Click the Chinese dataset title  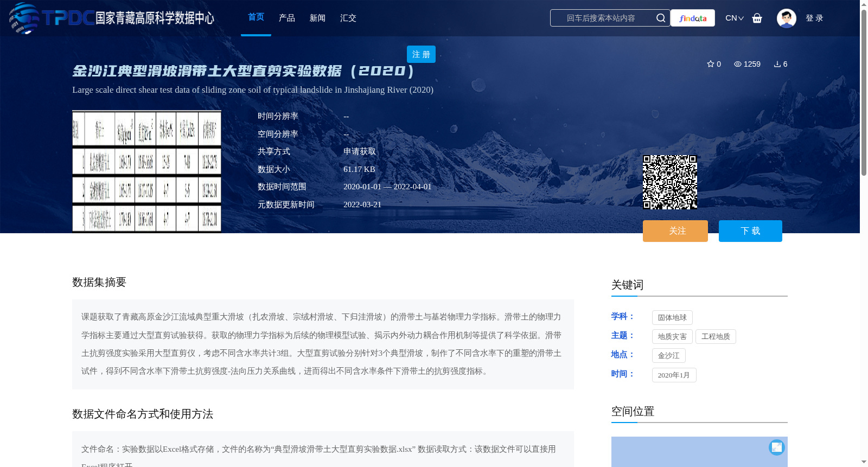244,71
